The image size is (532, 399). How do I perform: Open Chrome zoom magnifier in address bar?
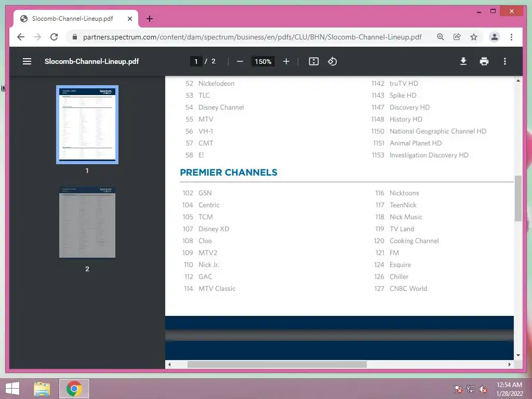tap(441, 37)
